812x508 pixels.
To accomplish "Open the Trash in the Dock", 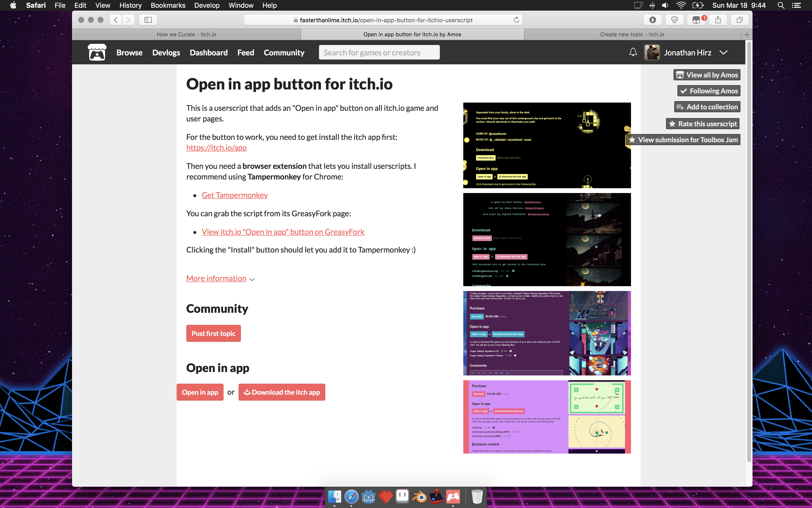I will [477, 497].
